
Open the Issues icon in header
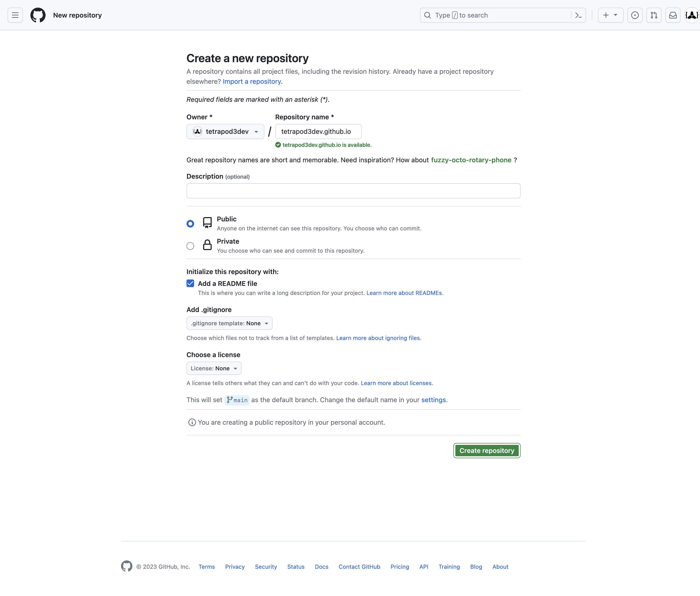point(635,15)
